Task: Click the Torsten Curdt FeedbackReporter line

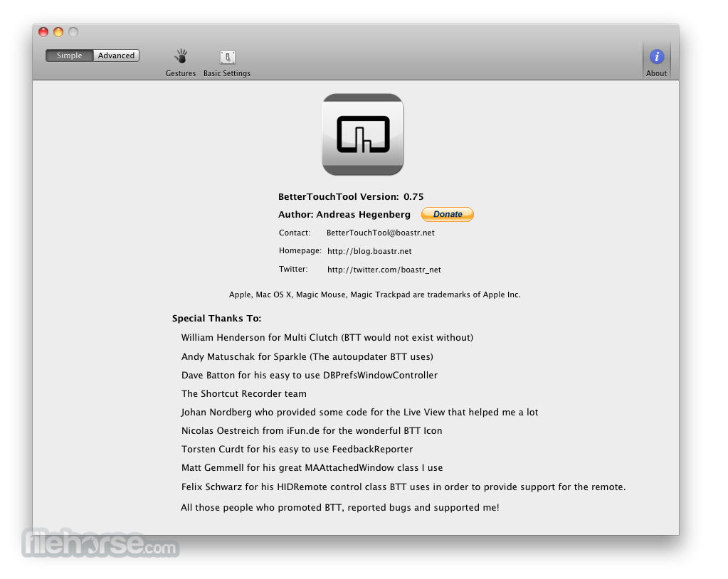Action: click(x=297, y=450)
